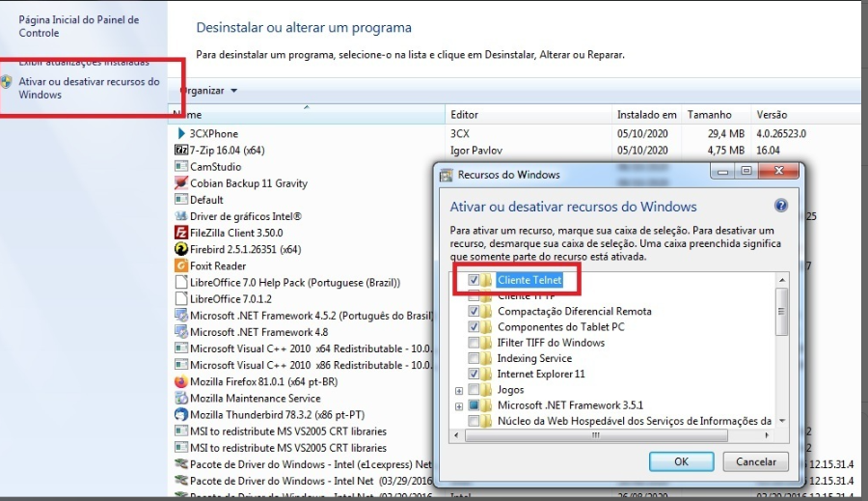
Task: Click the Jogos folder icon
Action: tap(486, 390)
